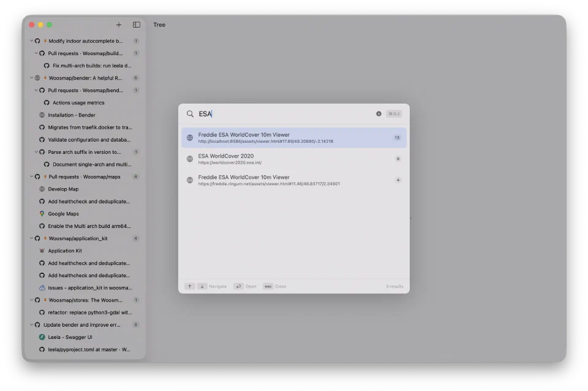Click the 'Tree' title label
The width and height of the screenshot is (588, 391).
pos(159,25)
